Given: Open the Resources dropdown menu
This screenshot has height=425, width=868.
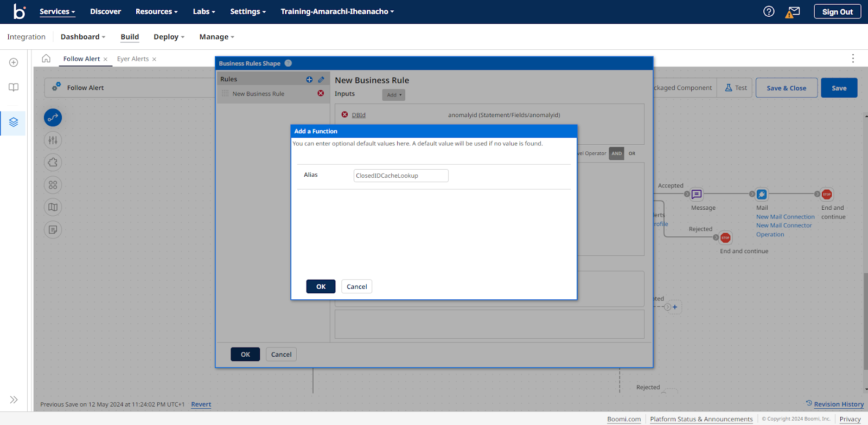Looking at the screenshot, I should coord(156,11).
